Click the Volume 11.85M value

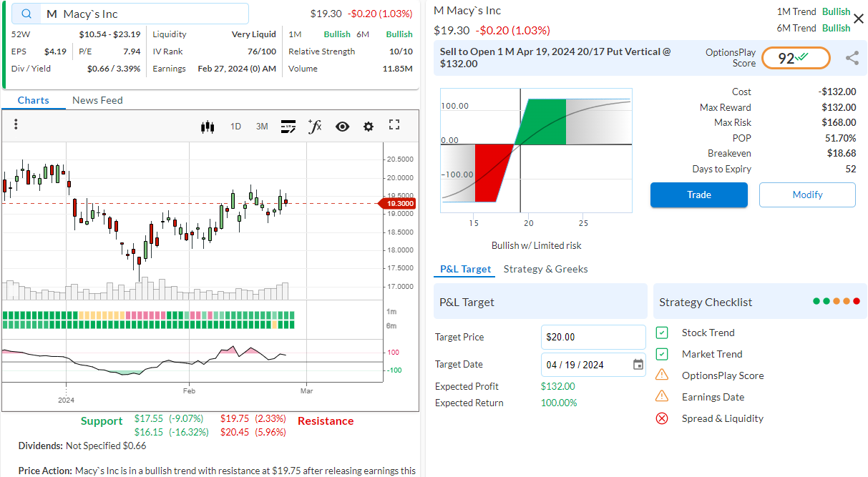tap(398, 69)
